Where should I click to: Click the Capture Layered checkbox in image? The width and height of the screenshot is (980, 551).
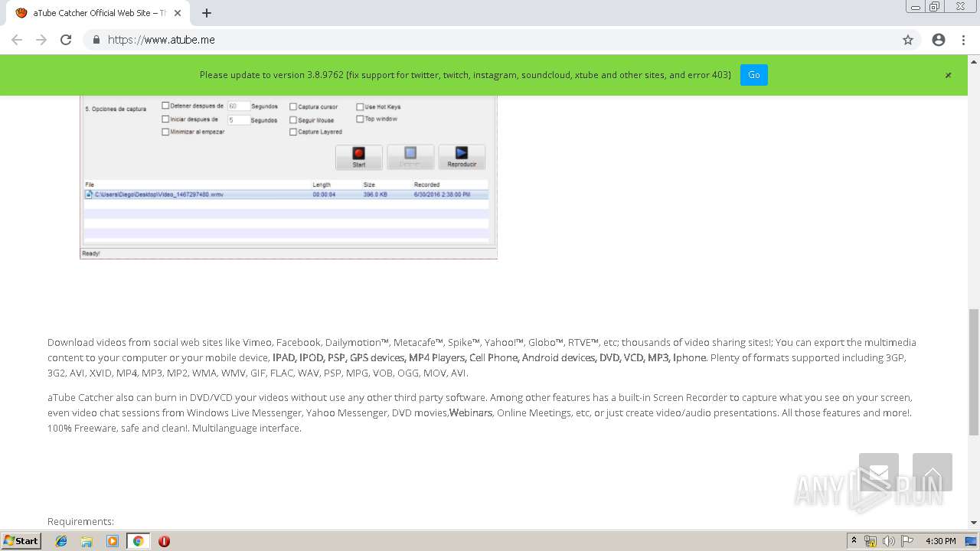[x=293, y=132]
